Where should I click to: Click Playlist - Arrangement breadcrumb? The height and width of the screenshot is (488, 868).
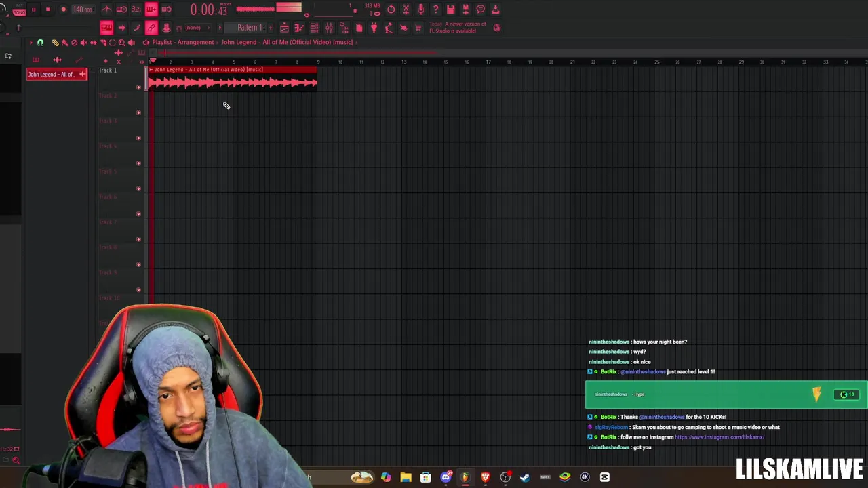(183, 42)
